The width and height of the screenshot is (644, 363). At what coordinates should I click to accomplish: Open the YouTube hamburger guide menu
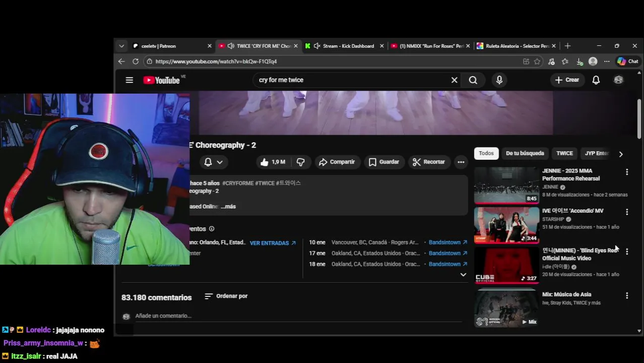(130, 80)
